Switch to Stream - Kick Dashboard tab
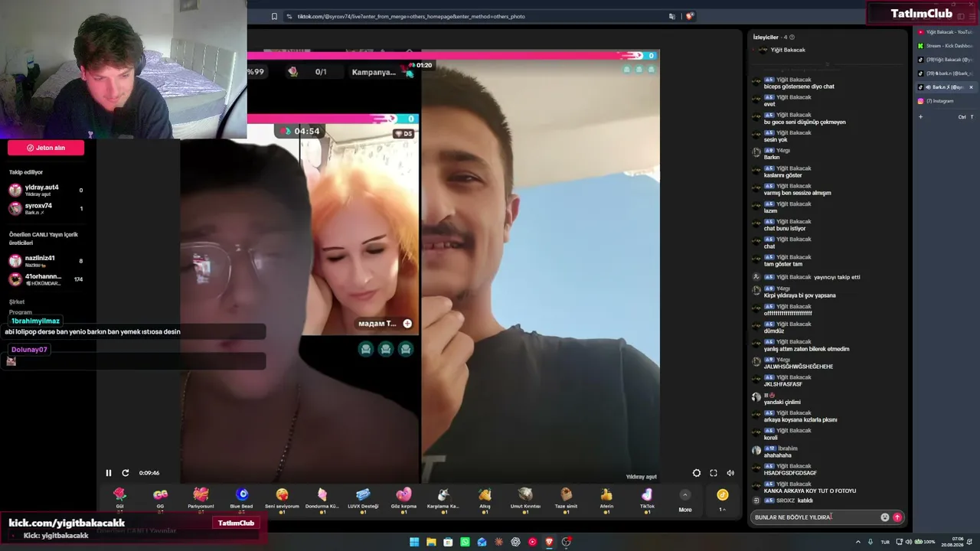980x551 pixels. 945,46
